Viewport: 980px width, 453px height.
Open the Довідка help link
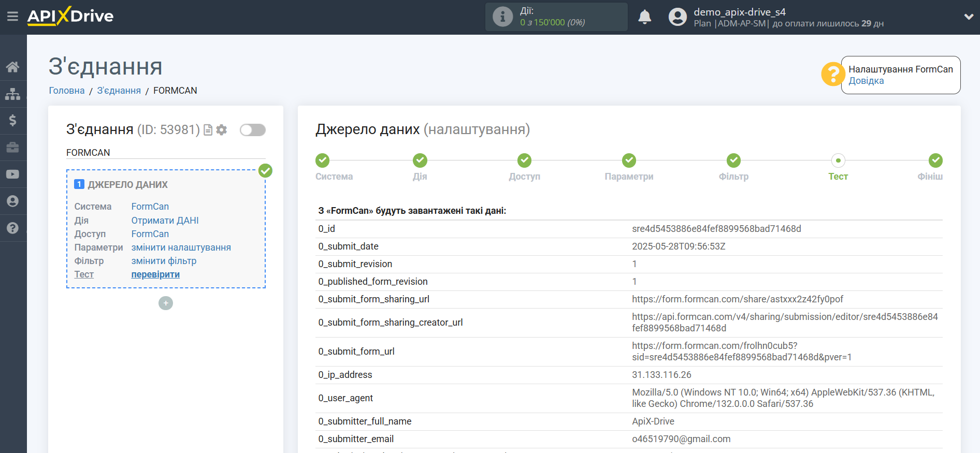[866, 81]
